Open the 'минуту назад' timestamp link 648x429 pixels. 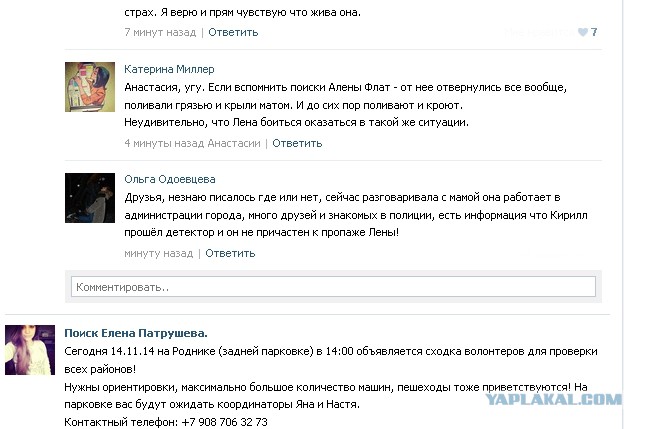(x=159, y=253)
